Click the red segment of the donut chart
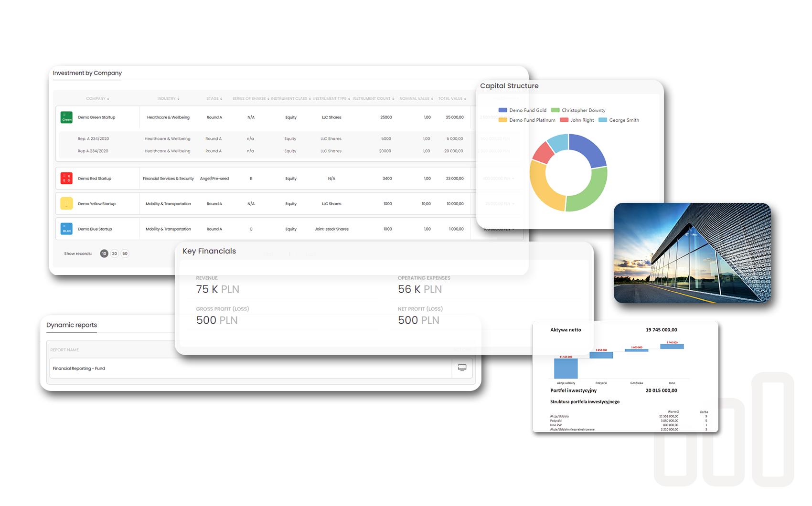Screen dimensions: 812x506 [543, 152]
